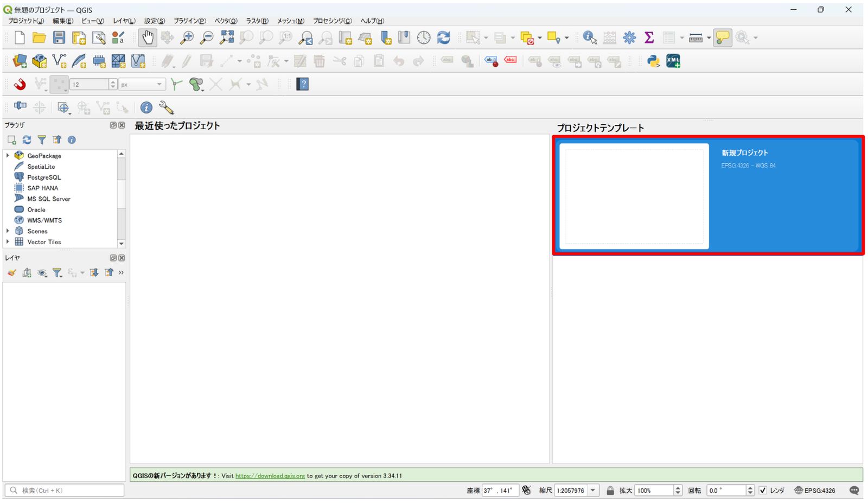868x503 pixels.
Task: Save the project with floppy disk icon
Action: (x=59, y=37)
